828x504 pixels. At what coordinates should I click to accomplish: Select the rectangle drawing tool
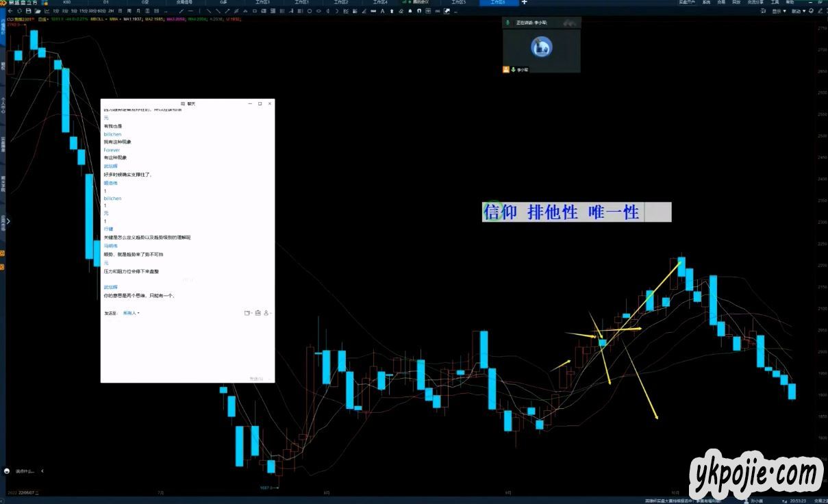pos(255,11)
